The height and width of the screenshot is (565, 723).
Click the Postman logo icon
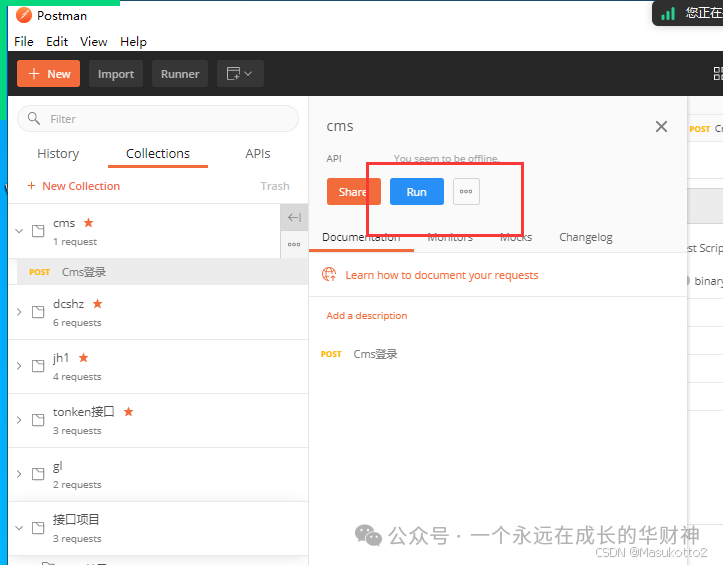pos(24,15)
